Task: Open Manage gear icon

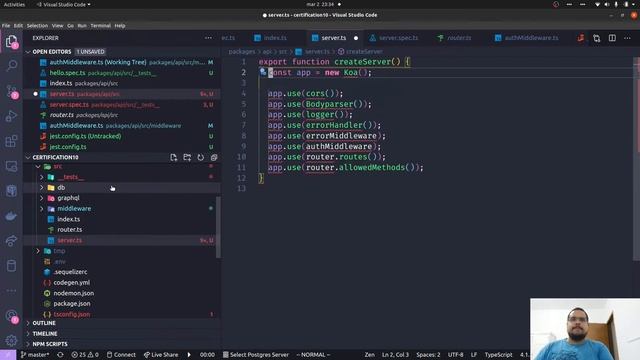Action: [x=11, y=340]
